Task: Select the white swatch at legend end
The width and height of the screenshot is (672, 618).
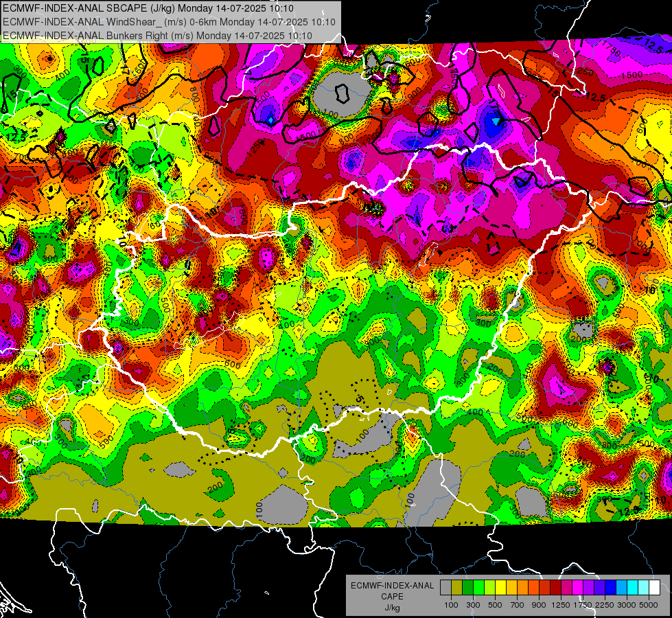Action: point(655,588)
